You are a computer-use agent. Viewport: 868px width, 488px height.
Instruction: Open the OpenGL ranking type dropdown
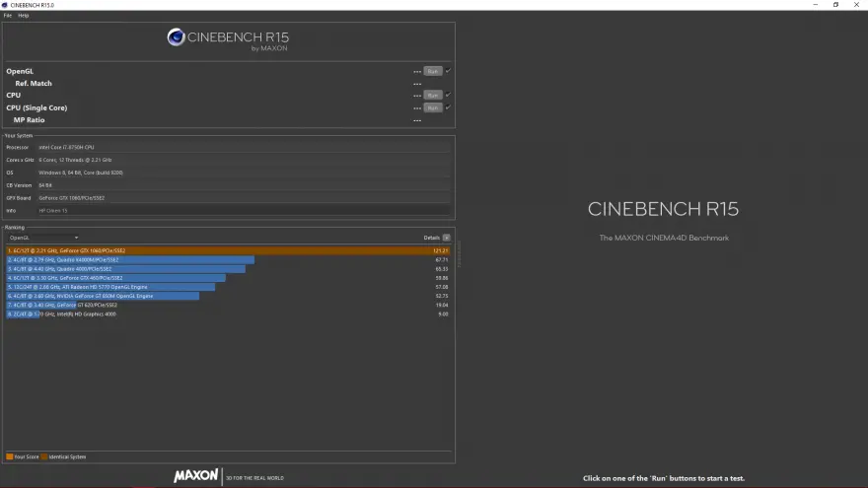[43, 238]
